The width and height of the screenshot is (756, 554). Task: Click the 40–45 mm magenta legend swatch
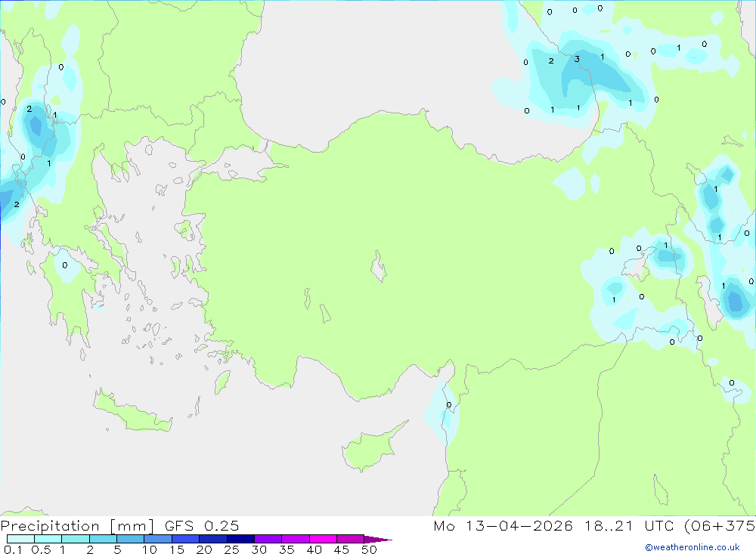[x=323, y=539]
